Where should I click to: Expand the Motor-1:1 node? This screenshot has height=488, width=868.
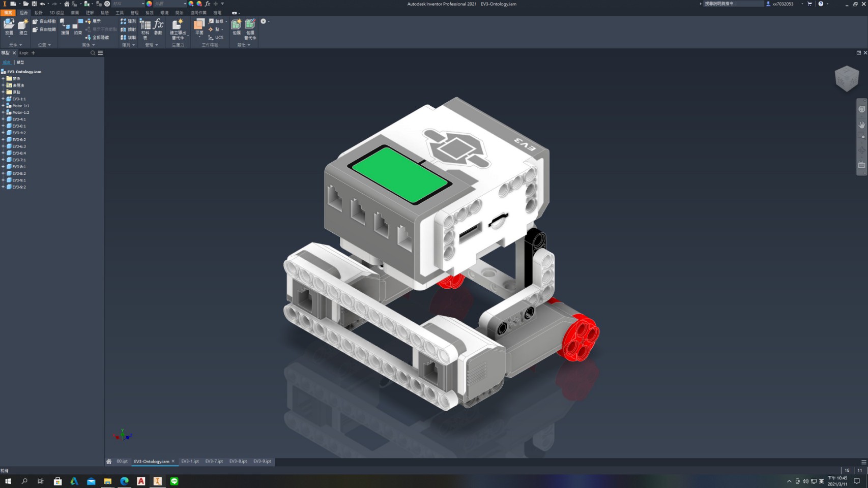(3, 106)
